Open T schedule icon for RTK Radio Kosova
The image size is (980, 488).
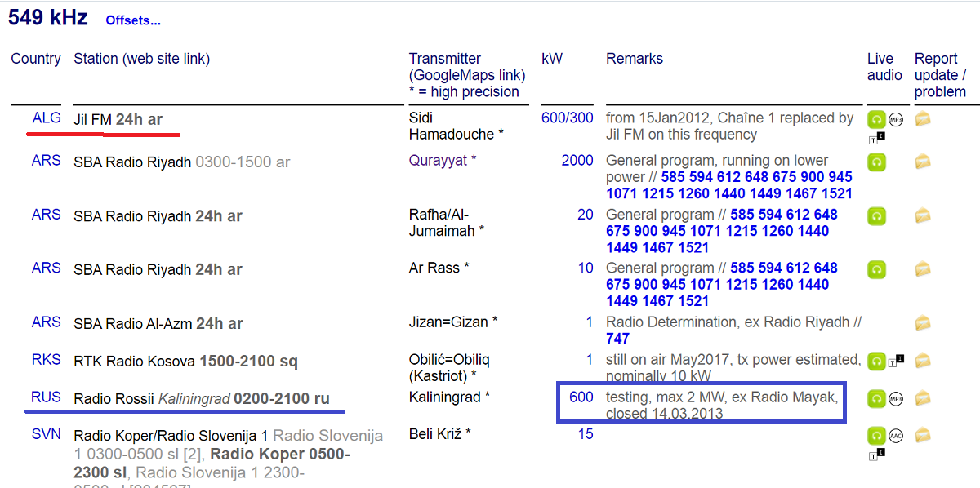[x=897, y=359]
